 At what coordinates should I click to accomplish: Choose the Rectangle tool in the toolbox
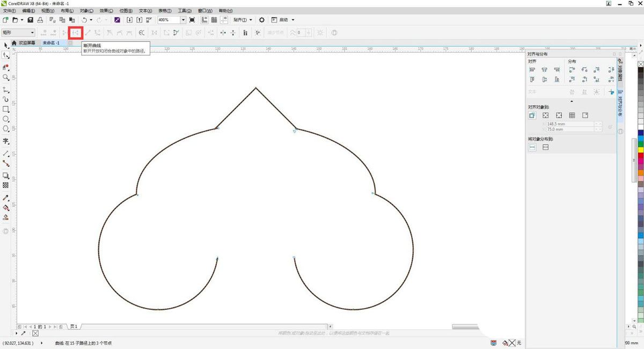pyautogui.click(x=6, y=109)
